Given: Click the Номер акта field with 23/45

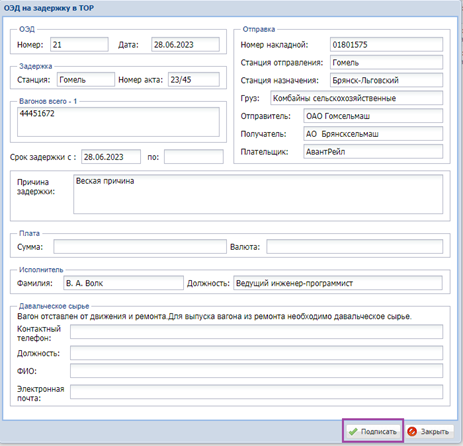Looking at the screenshot, I should [194, 80].
